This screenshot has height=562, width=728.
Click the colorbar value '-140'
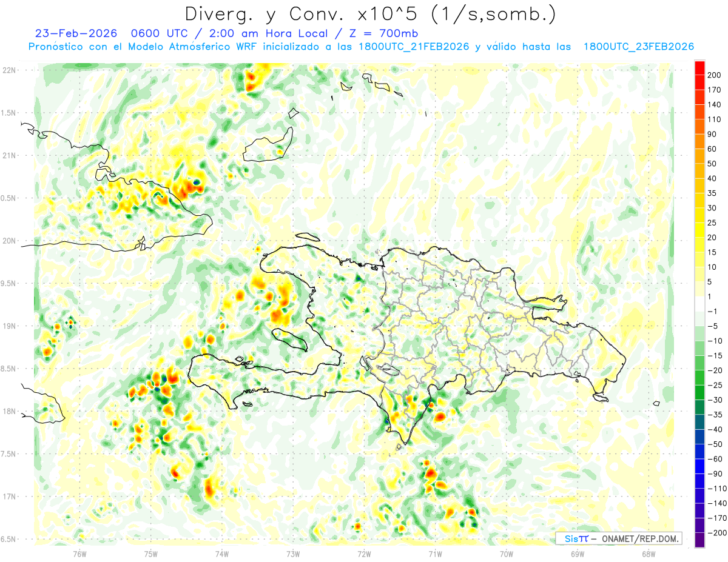tap(718, 503)
